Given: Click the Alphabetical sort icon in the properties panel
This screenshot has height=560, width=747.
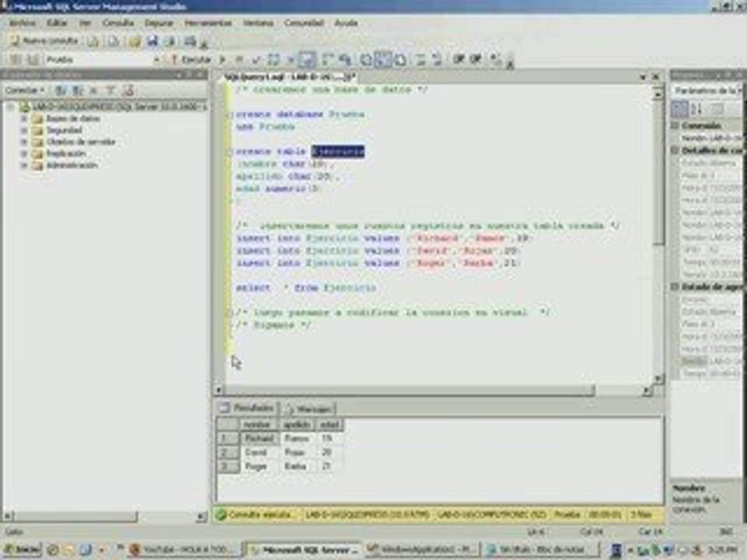Looking at the screenshot, I should pyautogui.click(x=696, y=109).
